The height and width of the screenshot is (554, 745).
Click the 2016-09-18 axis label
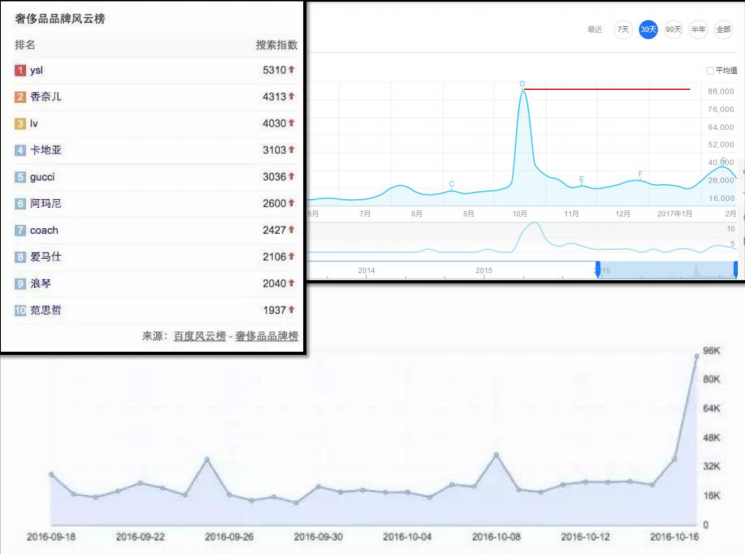click(x=51, y=537)
